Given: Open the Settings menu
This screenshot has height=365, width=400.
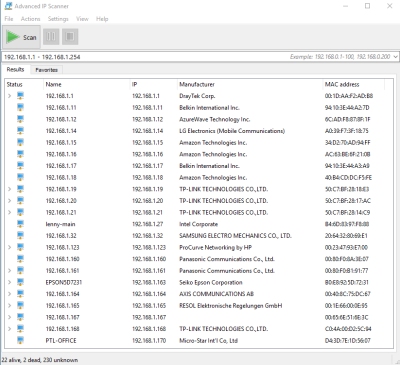Looking at the screenshot, I should [58, 19].
